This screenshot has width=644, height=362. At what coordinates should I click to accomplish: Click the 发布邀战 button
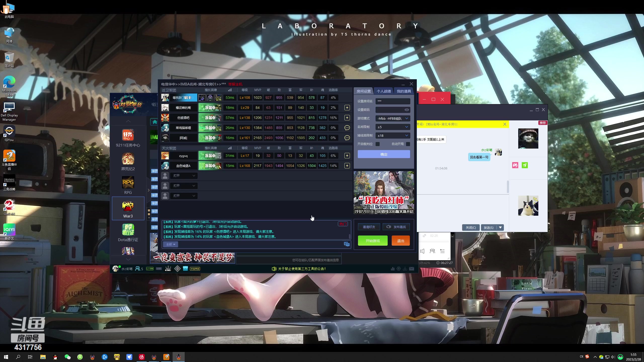tap(396, 227)
